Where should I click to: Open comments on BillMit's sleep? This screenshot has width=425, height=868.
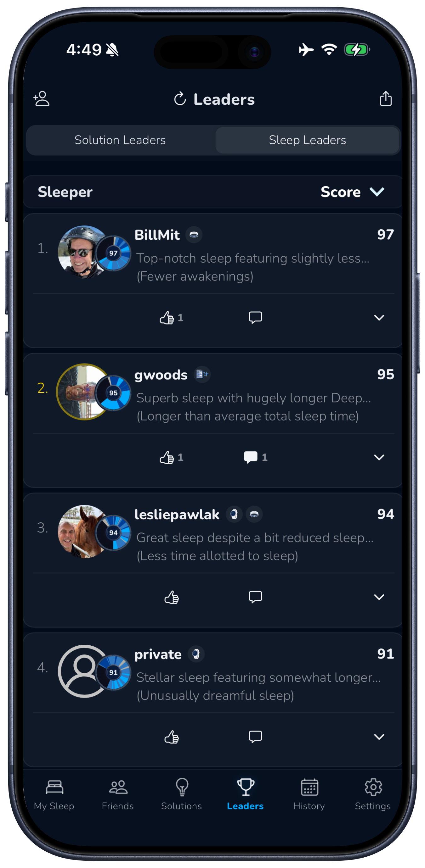(255, 317)
